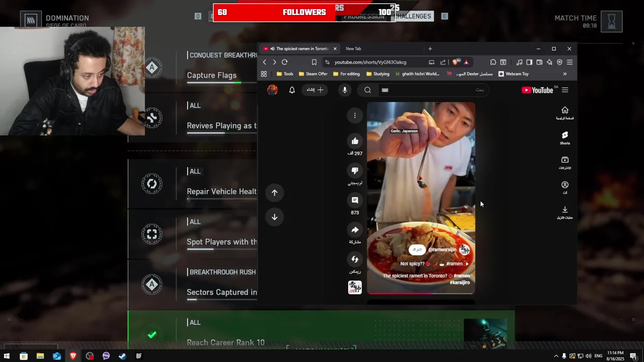The image size is (644, 362).
Task: Open the Brave Wallet icon
Action: (x=539, y=62)
